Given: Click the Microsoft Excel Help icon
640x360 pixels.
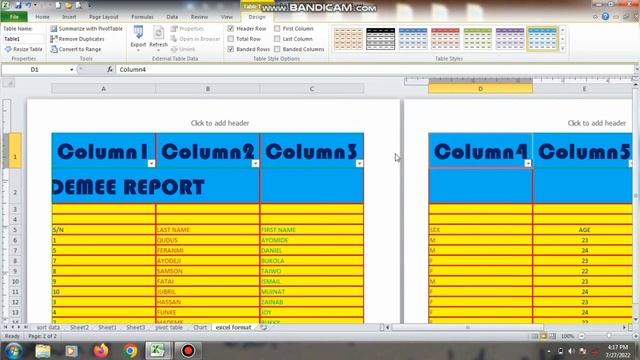Looking at the screenshot, I should [605, 17].
